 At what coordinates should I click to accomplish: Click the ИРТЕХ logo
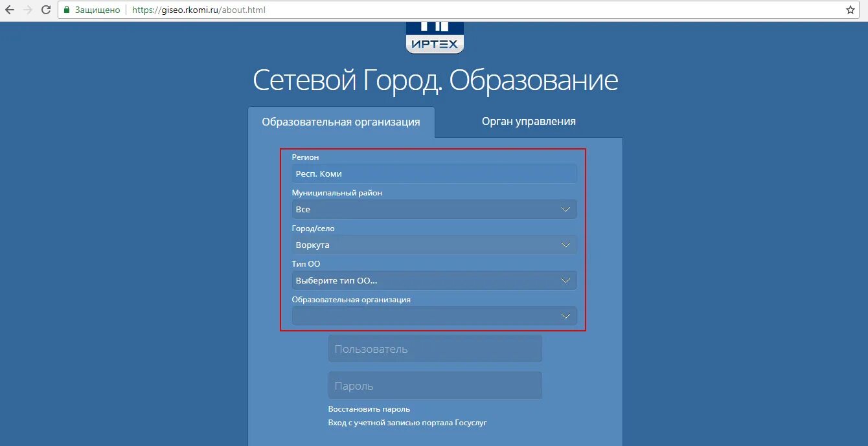(435, 38)
